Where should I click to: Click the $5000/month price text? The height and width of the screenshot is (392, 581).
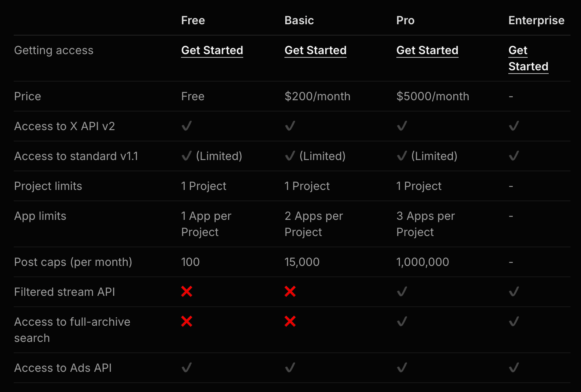point(433,96)
